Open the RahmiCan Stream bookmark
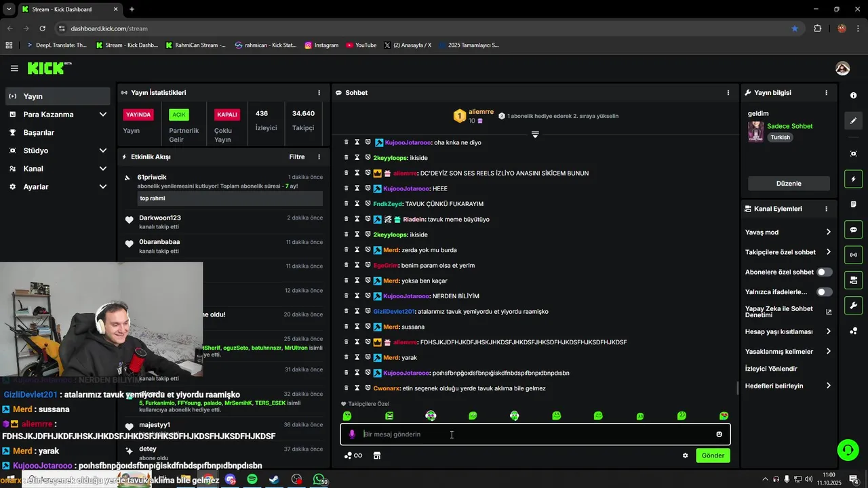This screenshot has height=488, width=868. point(195,45)
